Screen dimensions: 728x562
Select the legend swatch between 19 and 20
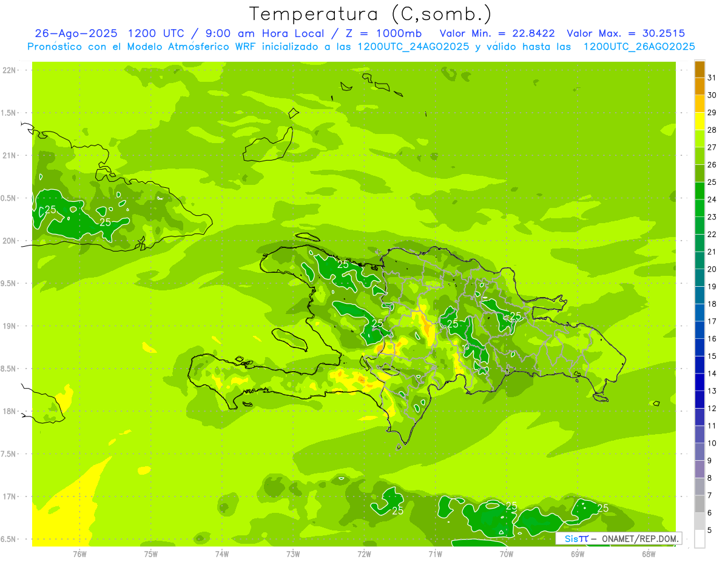[x=699, y=278]
